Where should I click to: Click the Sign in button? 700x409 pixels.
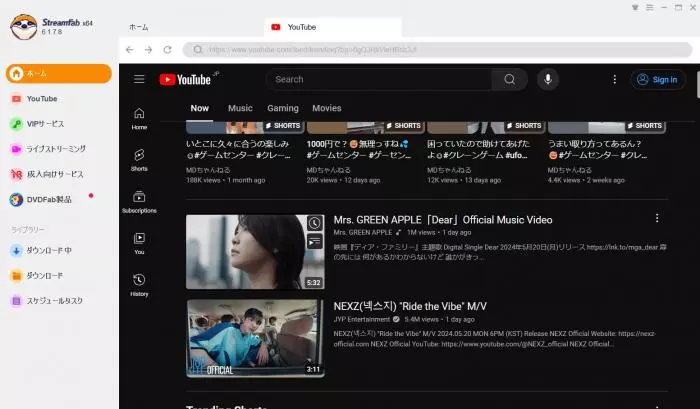click(657, 79)
